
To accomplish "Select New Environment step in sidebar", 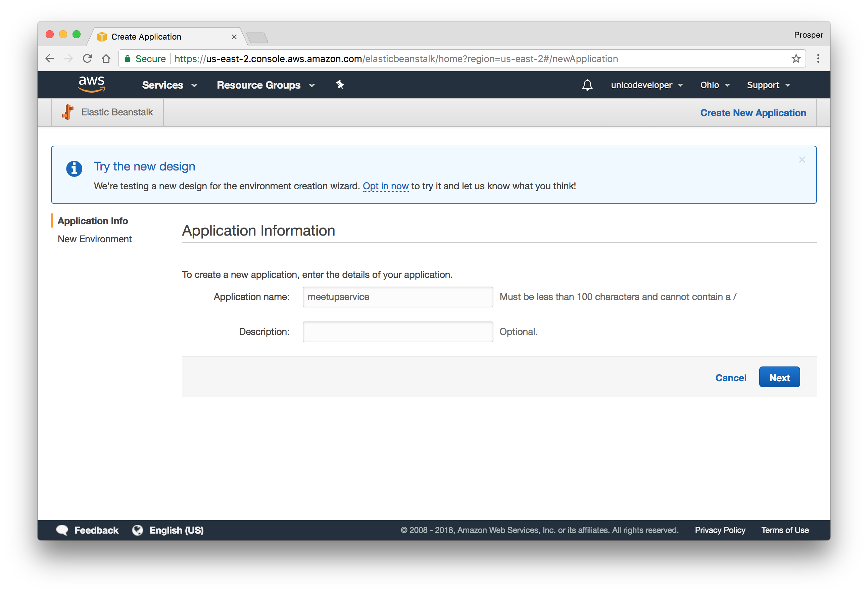I will 95,239.
